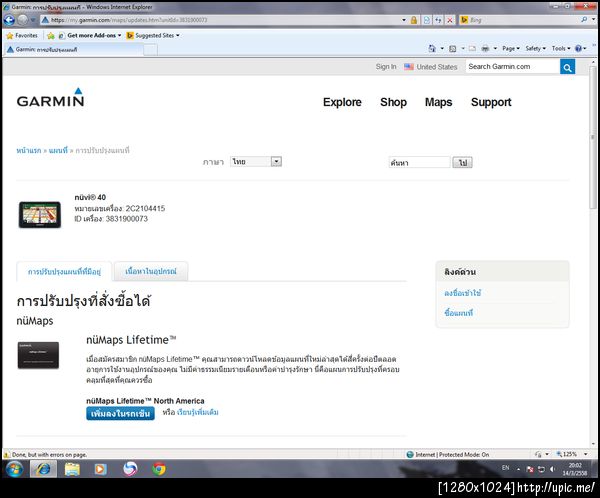Click the Help question mark icon
Viewport: 600px width, 498px height.
click(578, 48)
